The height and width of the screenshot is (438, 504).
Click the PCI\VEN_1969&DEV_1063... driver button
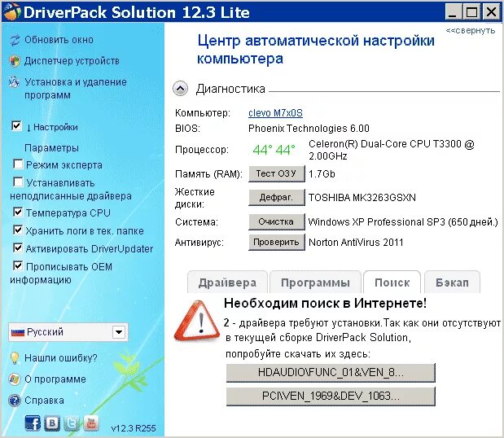click(x=331, y=396)
